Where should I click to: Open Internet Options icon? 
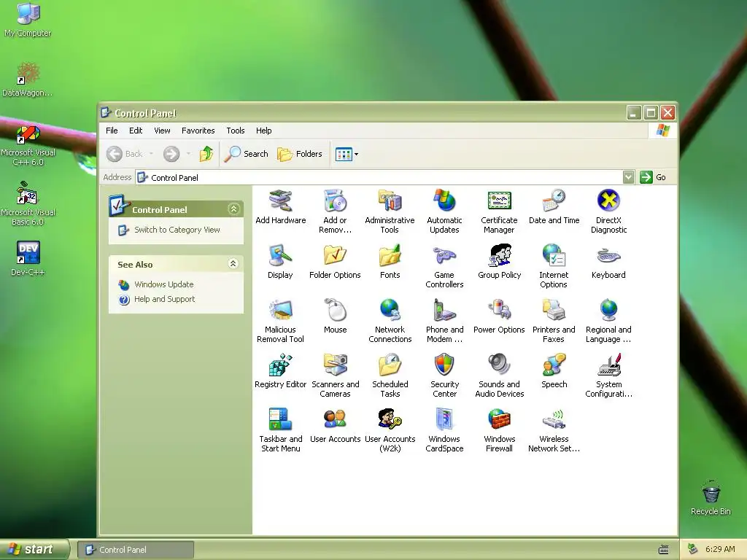pos(554,256)
